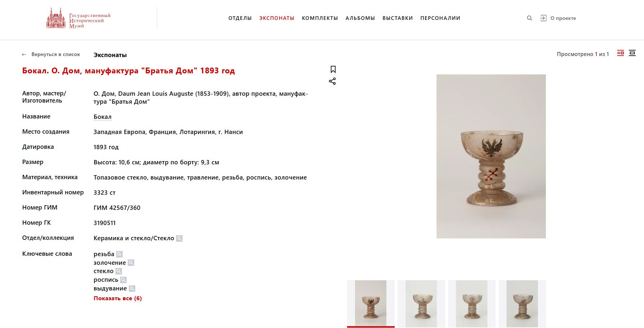Open the ПЕРСОНАЛИИ menu section

[x=440, y=18]
